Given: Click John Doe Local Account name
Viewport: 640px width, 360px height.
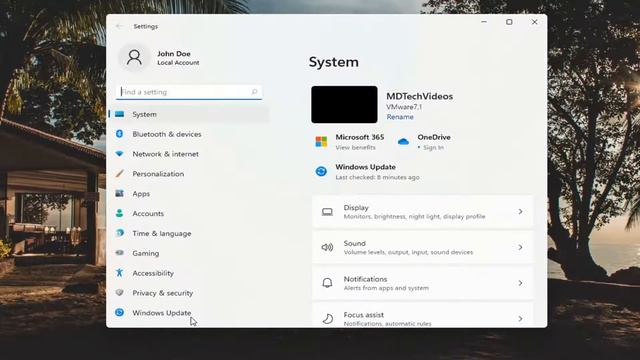Looking at the screenshot, I should point(178,58).
